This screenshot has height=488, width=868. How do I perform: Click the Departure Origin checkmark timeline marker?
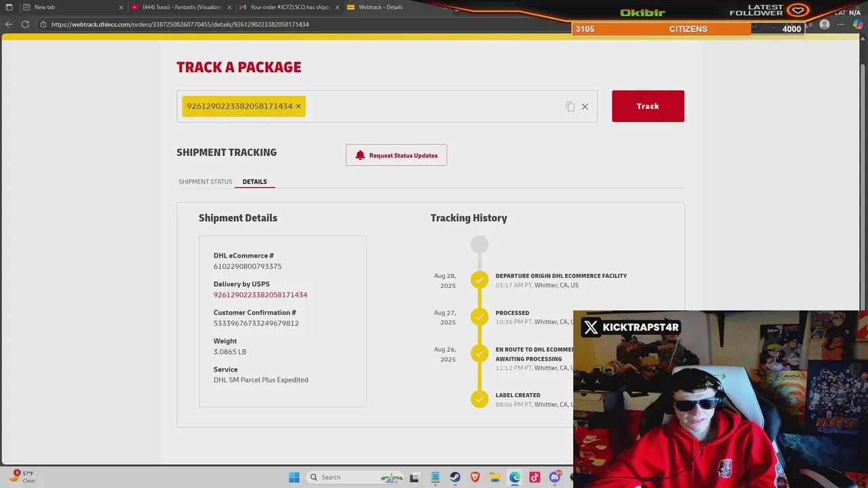click(479, 280)
